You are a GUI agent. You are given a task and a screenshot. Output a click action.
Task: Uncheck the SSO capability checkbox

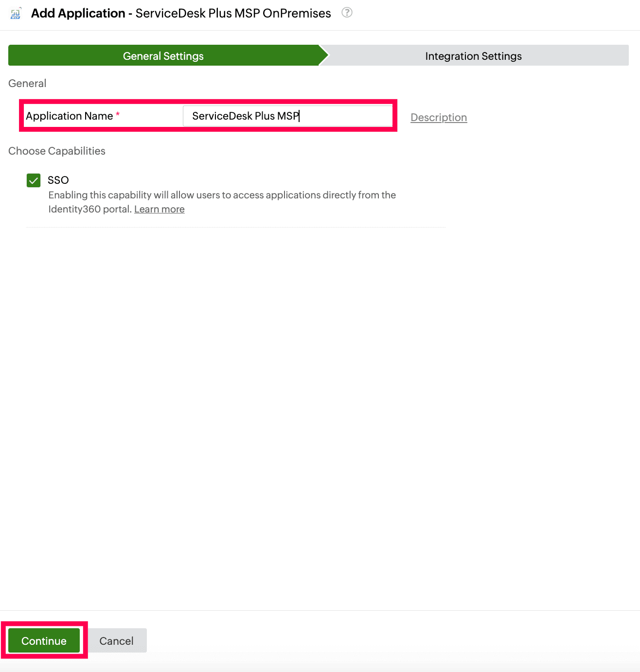[x=34, y=180]
